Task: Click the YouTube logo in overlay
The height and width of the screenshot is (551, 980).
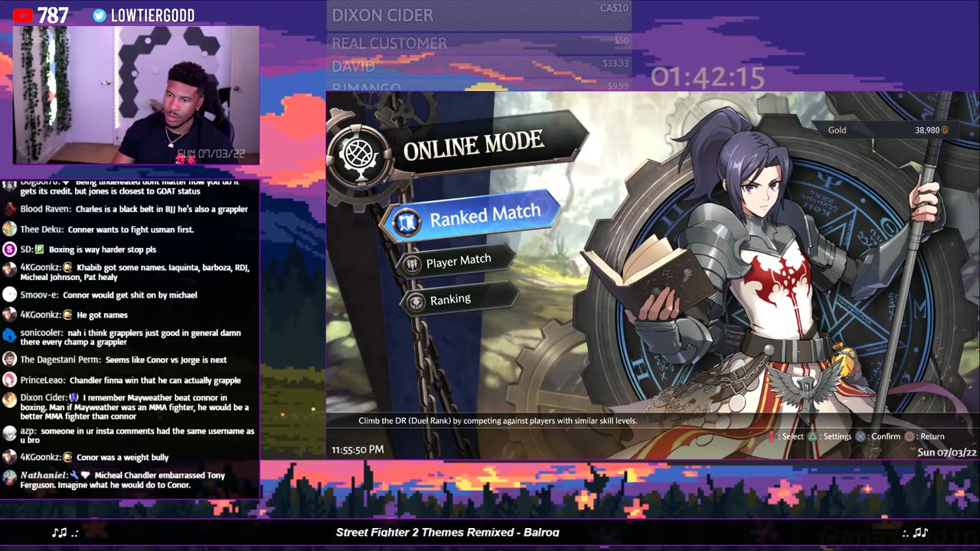Action: point(23,15)
